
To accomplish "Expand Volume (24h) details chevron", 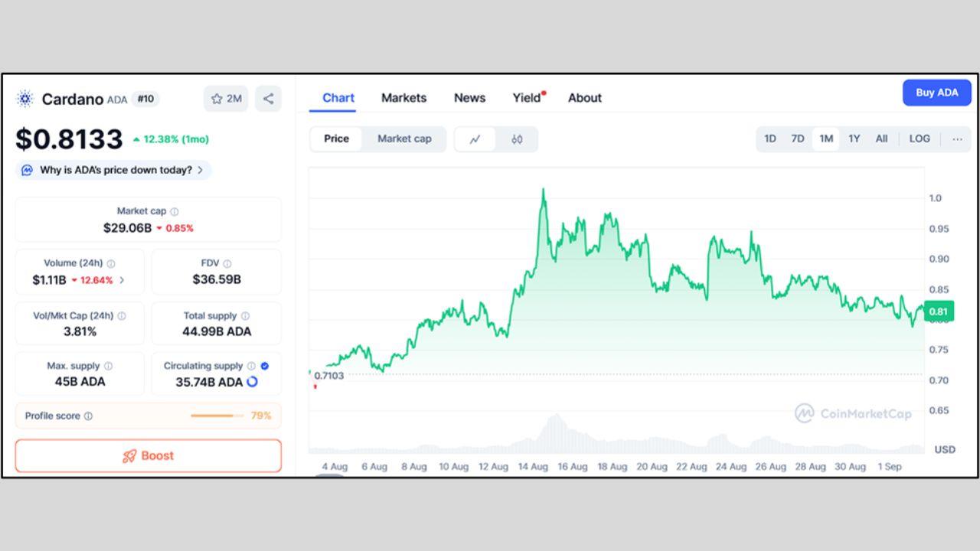I will pyautogui.click(x=122, y=280).
